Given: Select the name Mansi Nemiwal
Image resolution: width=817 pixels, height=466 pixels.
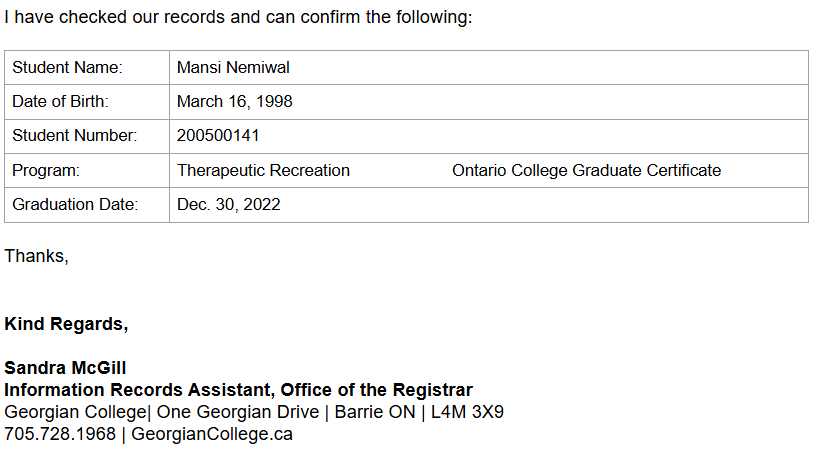Looking at the screenshot, I should point(233,68).
